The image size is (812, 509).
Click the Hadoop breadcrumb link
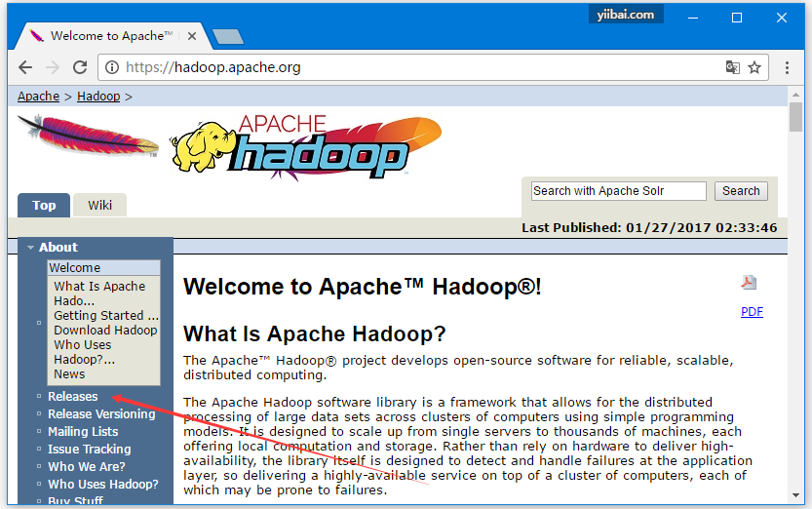click(x=98, y=97)
